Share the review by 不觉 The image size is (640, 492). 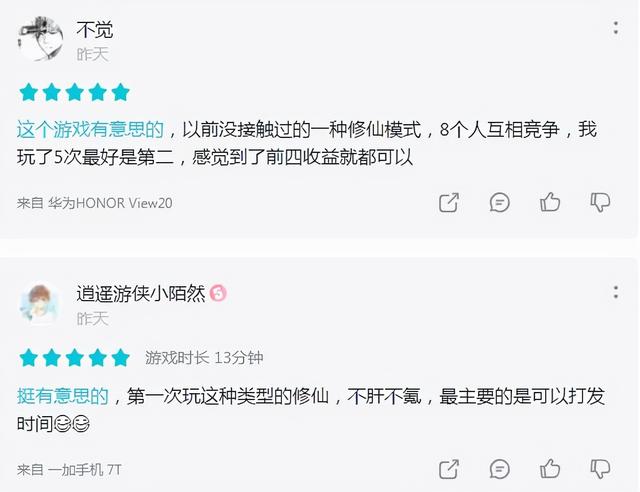(x=449, y=202)
